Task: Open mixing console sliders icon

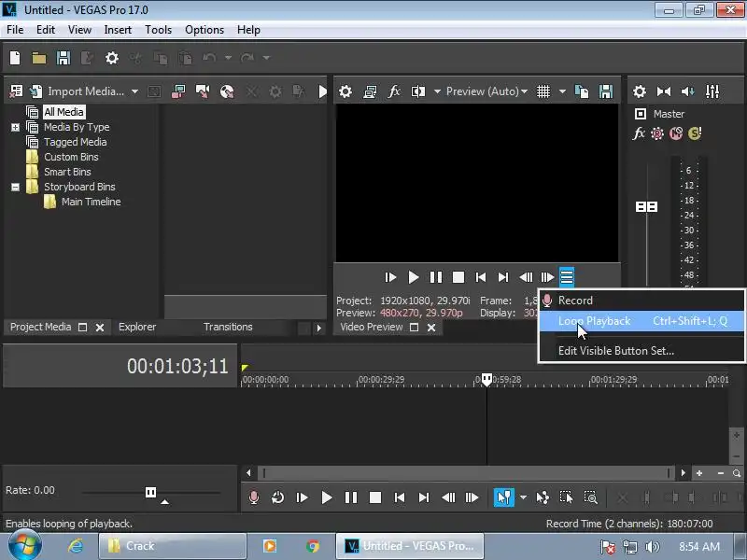Action: coord(712,91)
